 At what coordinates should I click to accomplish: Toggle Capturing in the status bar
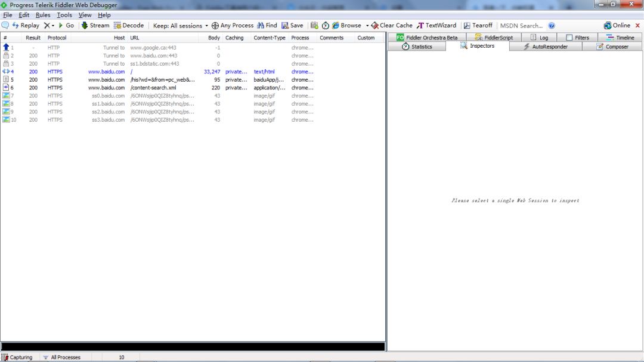(x=17, y=357)
